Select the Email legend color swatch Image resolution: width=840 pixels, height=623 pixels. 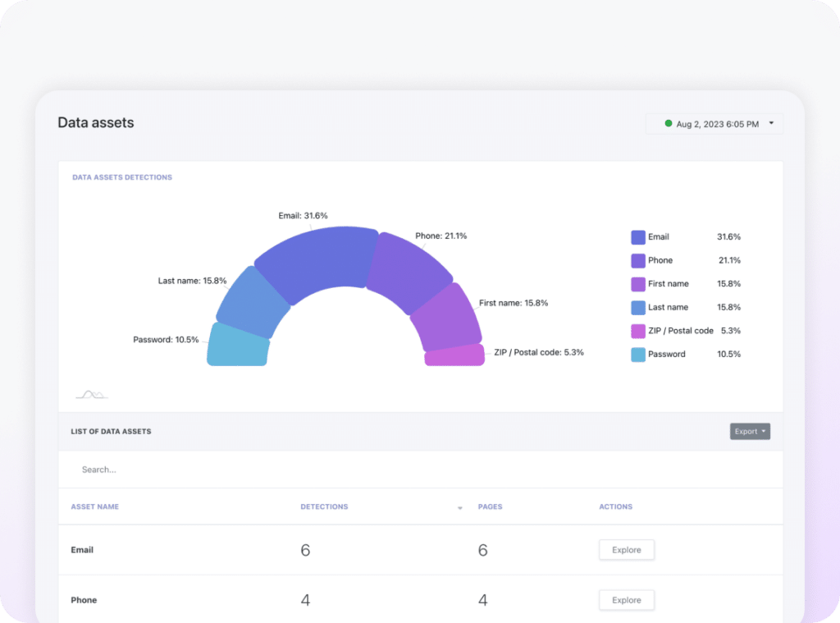click(x=638, y=237)
